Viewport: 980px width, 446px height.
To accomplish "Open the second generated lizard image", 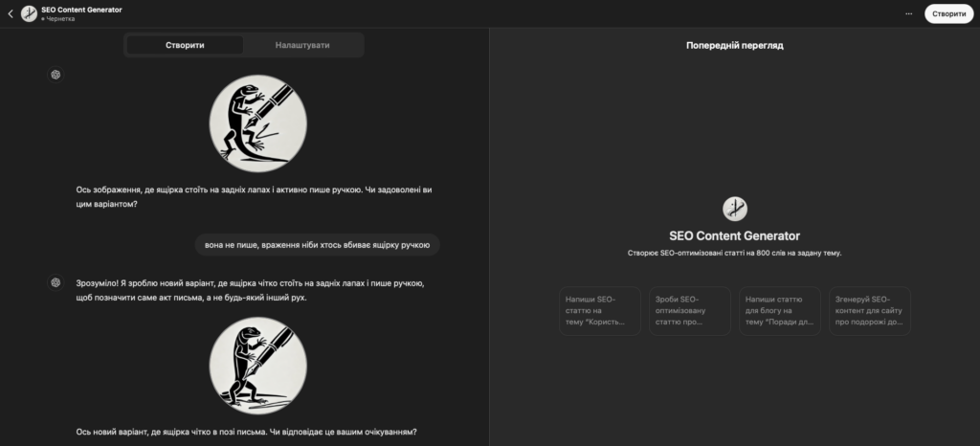I will pyautogui.click(x=258, y=365).
